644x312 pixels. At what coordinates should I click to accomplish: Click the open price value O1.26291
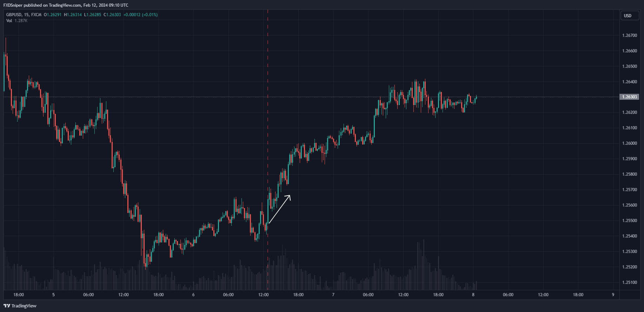click(53, 15)
